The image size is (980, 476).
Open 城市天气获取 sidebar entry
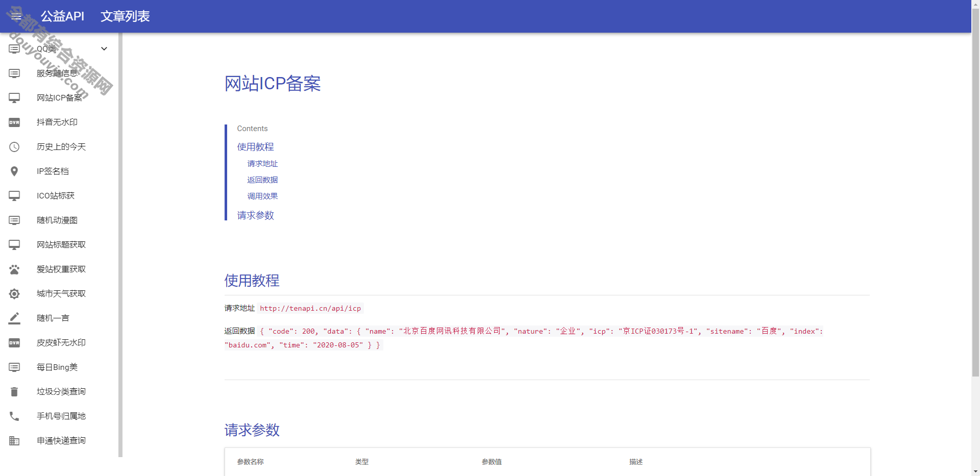[61, 294]
